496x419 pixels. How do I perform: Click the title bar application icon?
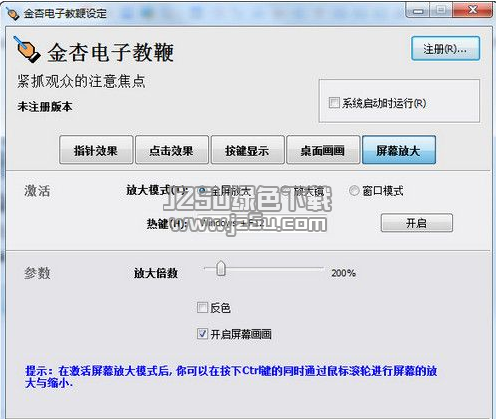13,13
